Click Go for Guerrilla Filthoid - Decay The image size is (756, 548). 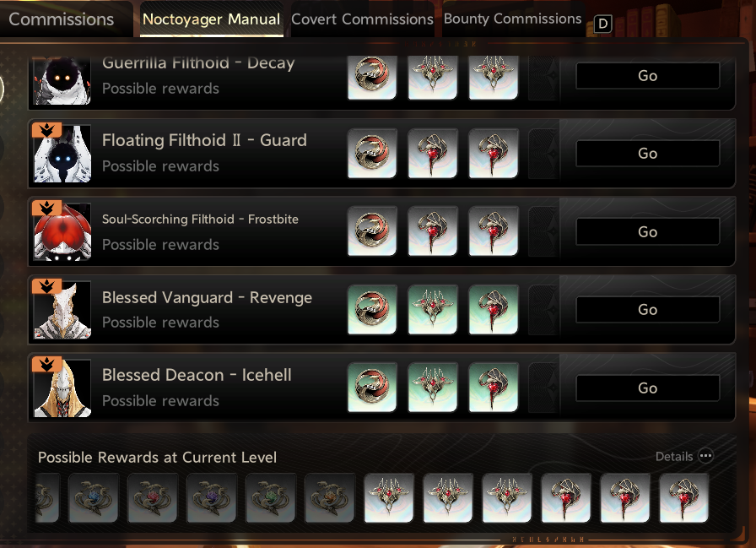[647, 76]
